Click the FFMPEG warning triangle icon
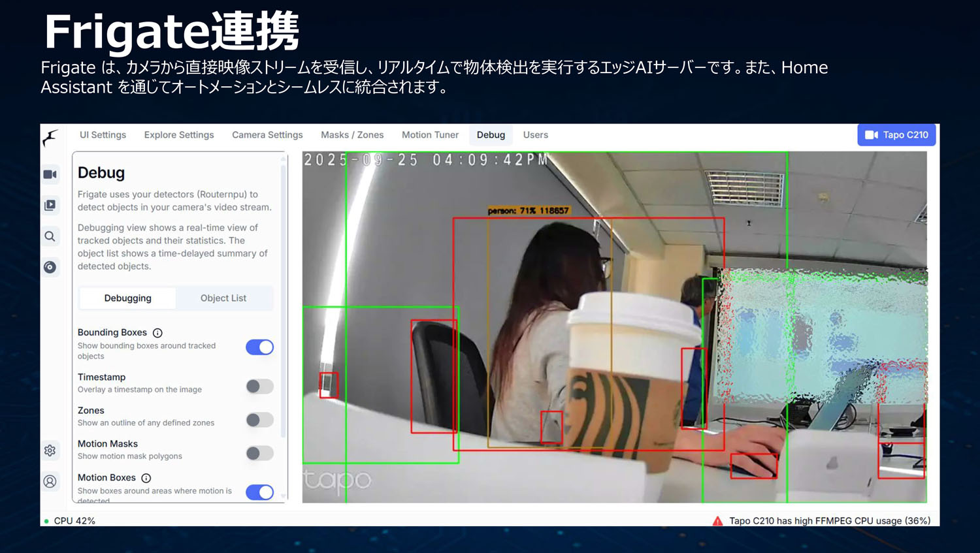The height and width of the screenshot is (553, 980). pos(717,521)
